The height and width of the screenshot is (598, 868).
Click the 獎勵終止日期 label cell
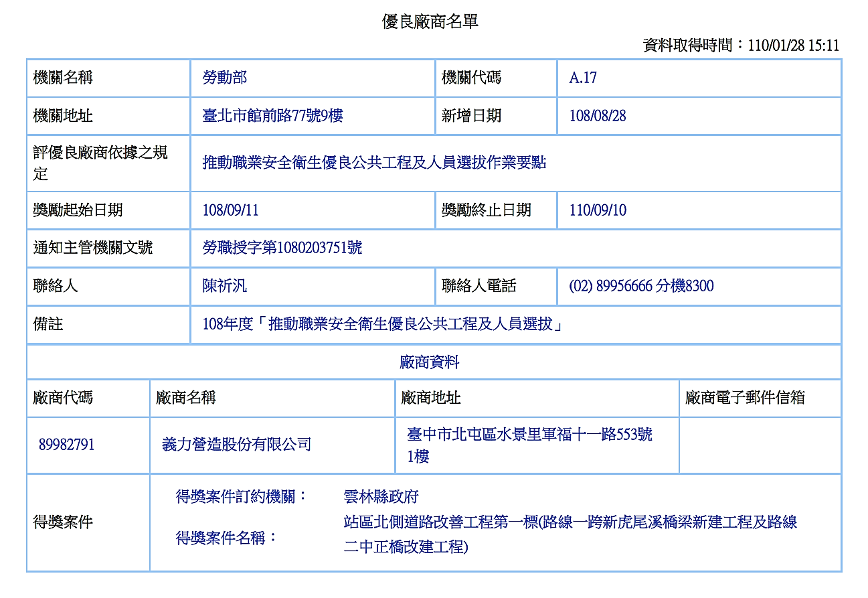pos(496,210)
